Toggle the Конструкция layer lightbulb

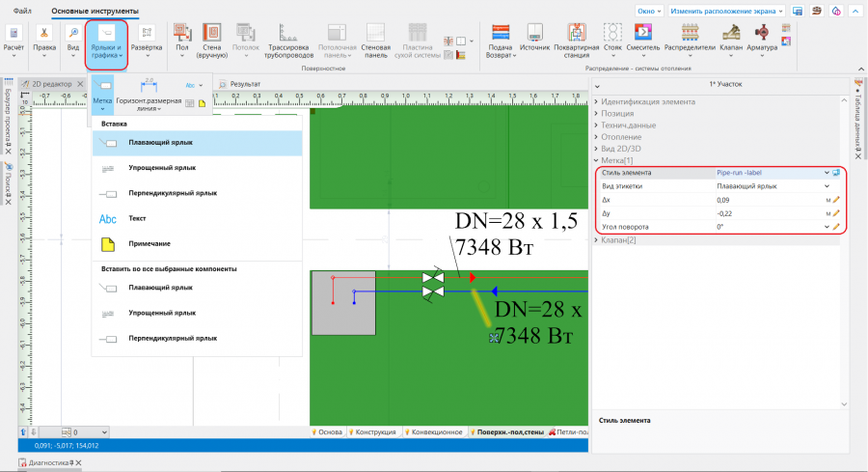(x=352, y=432)
